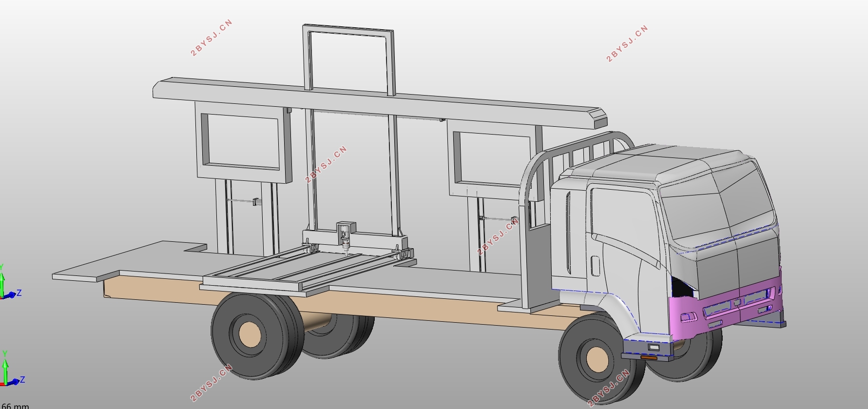The width and height of the screenshot is (868, 409).
Task: Select the flat platform extension at the rear-left
Action: click(x=129, y=261)
